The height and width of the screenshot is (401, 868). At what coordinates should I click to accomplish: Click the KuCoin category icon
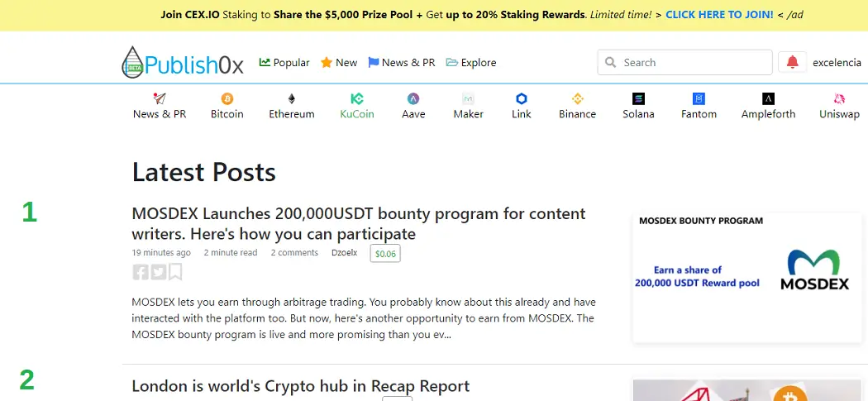[357, 98]
